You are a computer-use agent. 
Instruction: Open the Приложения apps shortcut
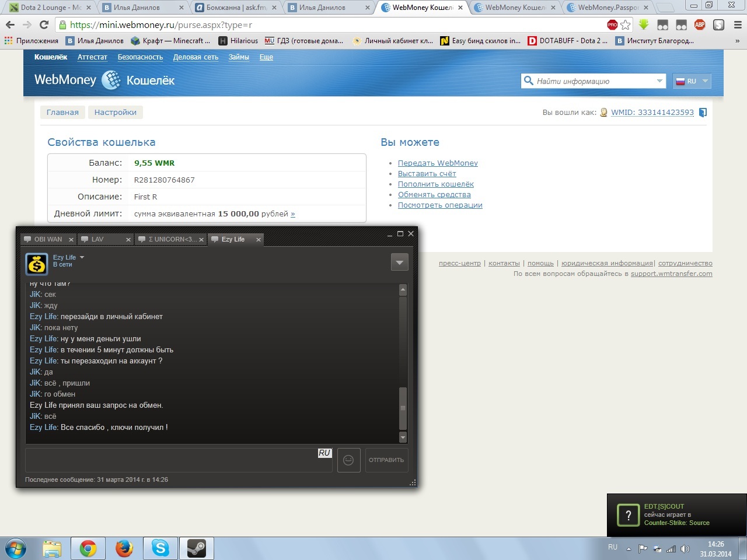click(32, 41)
